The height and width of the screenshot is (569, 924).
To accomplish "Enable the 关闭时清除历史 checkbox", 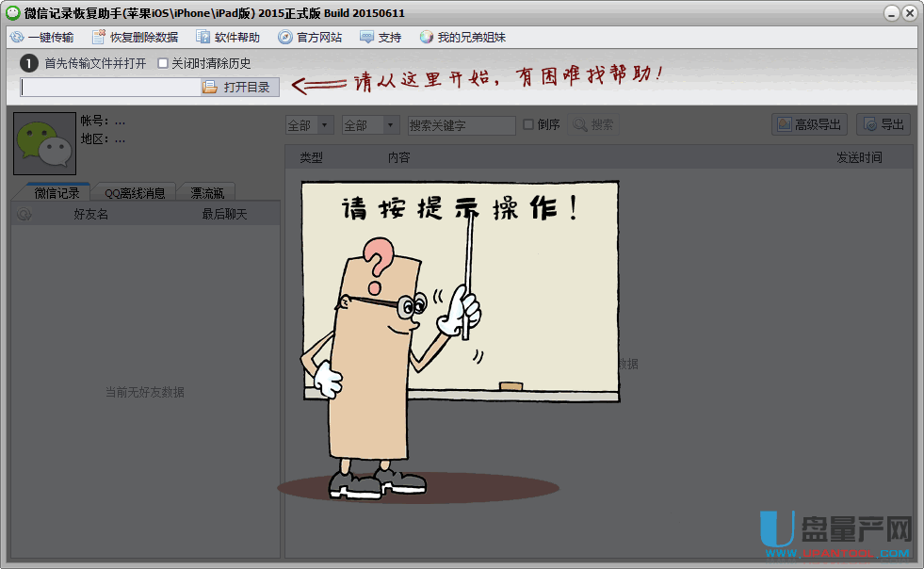I will coord(163,63).
